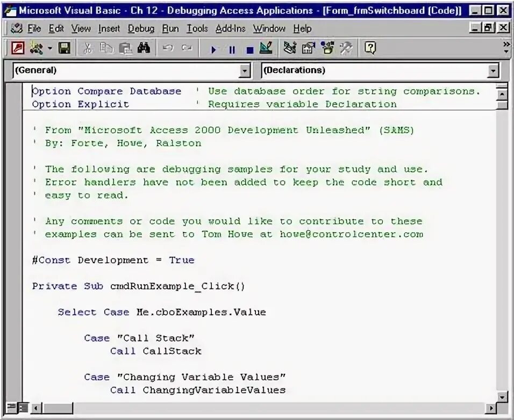This screenshot has width=514, height=420.
Task: Open the Insert Module dropdown arrow
Action: (50, 48)
